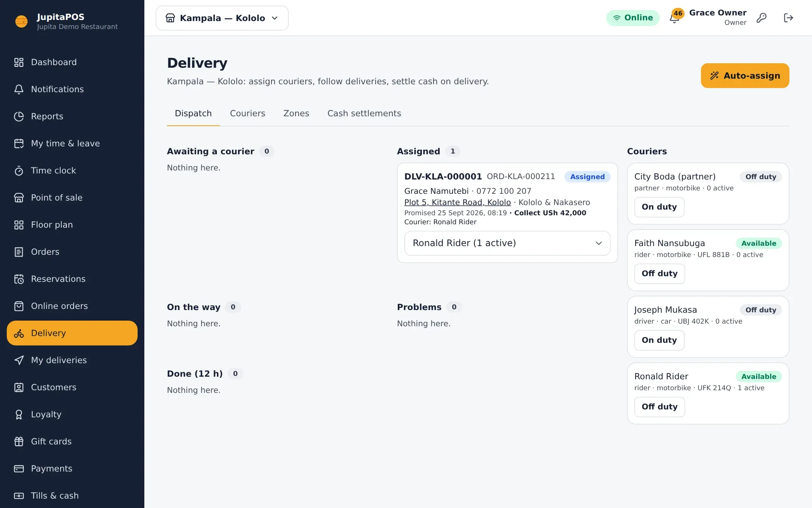Viewport: 812px width, 508px height.
Task: Open the Kampala — Kololo branch selector
Action: click(222, 18)
